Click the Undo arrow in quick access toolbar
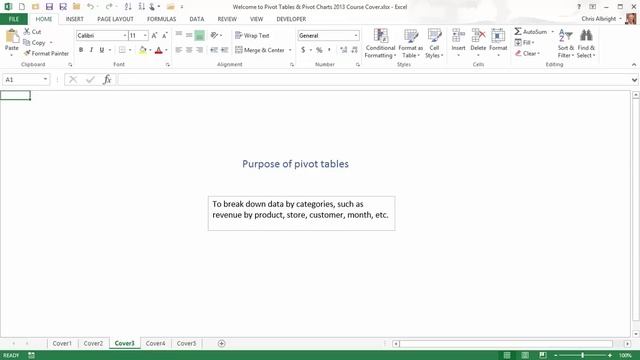This screenshot has height=360, width=640. click(90, 7)
